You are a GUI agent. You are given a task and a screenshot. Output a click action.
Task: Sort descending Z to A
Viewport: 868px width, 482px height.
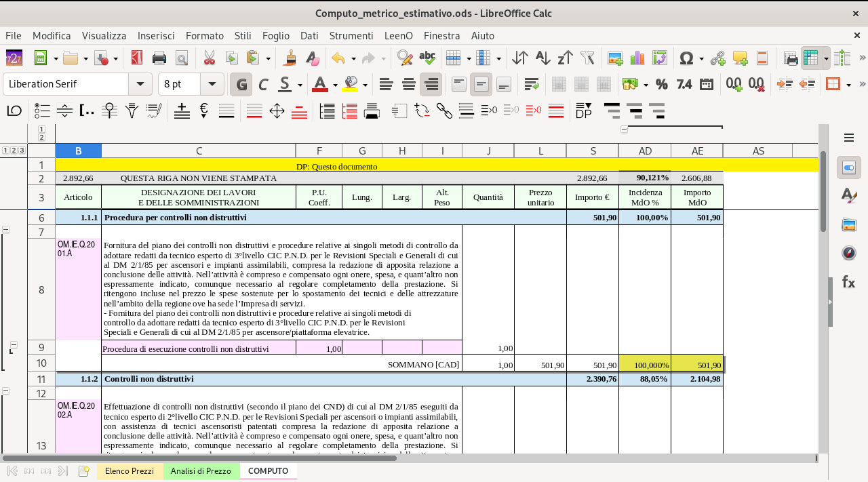tap(565, 59)
